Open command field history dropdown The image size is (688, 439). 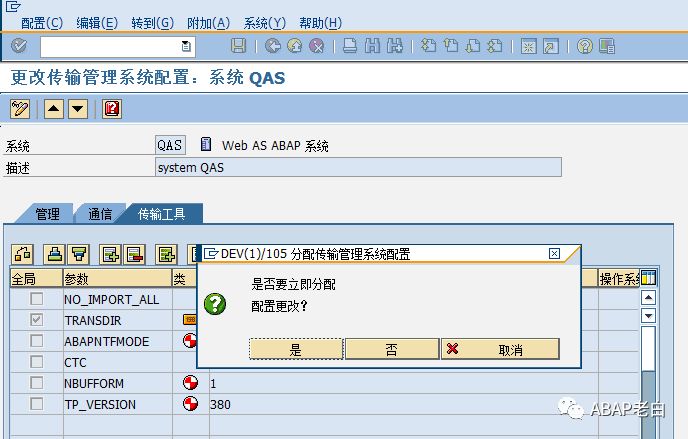(186, 46)
